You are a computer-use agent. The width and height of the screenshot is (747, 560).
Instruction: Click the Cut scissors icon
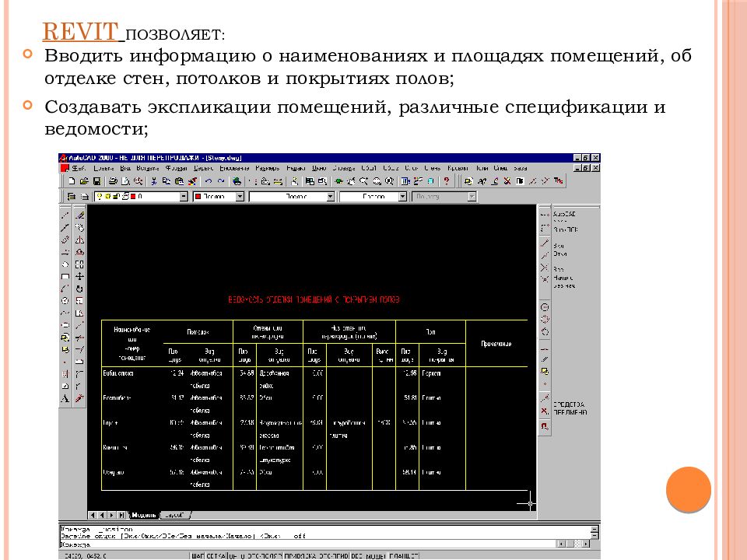[154, 181]
